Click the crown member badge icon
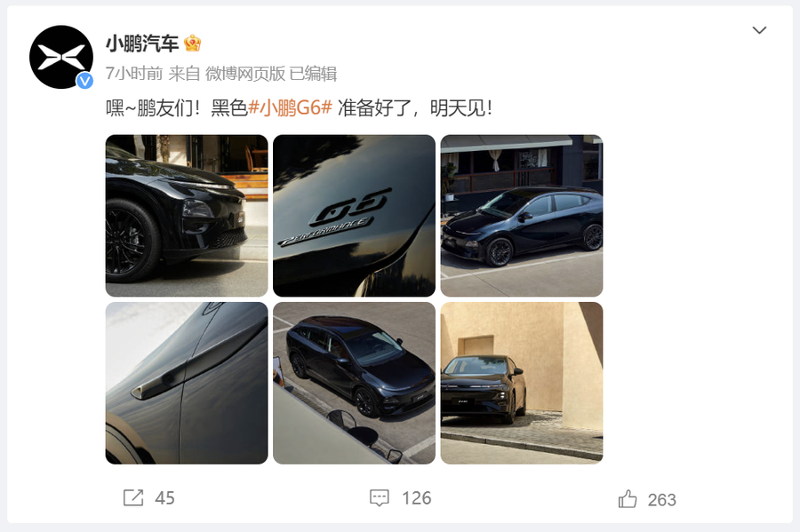The image size is (800, 532). [x=192, y=44]
